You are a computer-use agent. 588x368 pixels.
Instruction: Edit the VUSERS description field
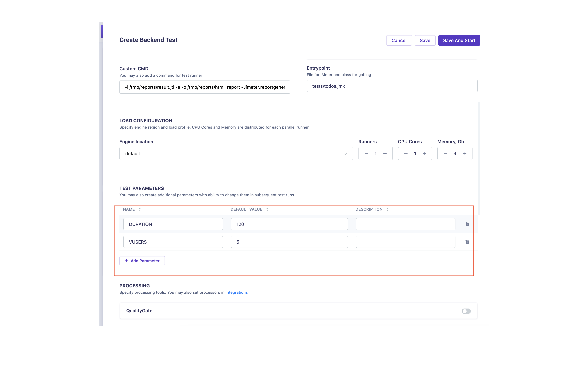pyautogui.click(x=405, y=242)
